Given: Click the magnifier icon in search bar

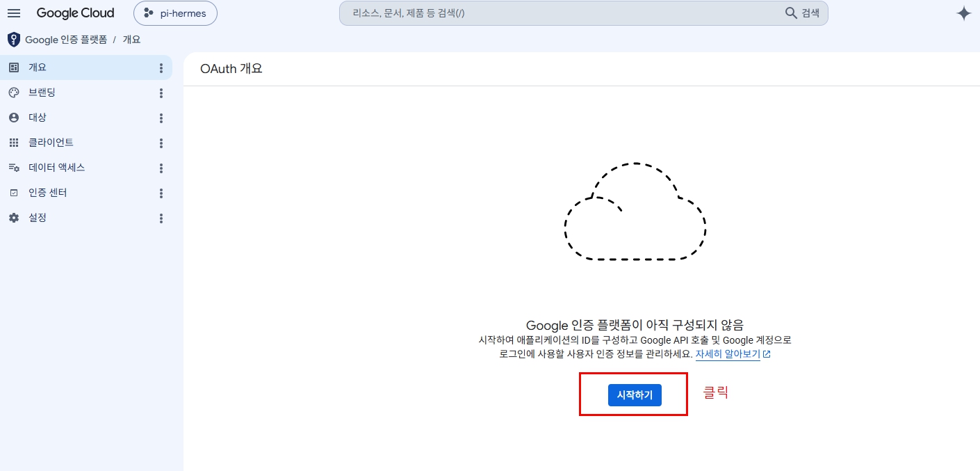Looking at the screenshot, I should [791, 13].
